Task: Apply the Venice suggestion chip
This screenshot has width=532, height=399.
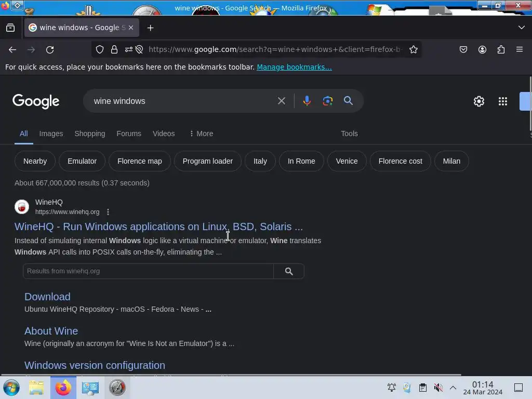Action: click(x=347, y=161)
